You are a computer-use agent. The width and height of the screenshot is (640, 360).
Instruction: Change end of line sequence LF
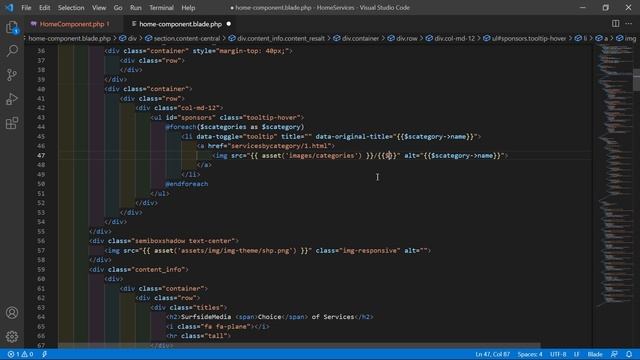click(577, 354)
